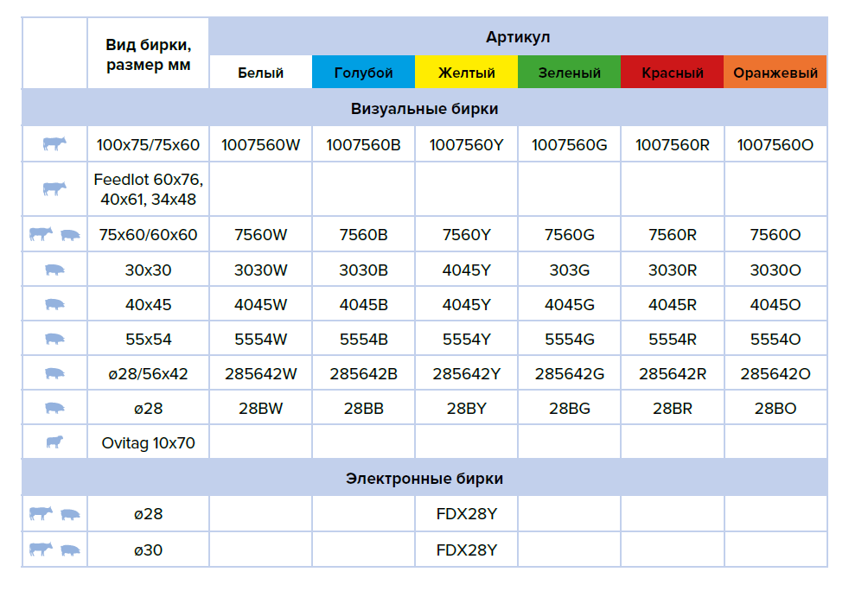Click article code 4045O

(775, 304)
